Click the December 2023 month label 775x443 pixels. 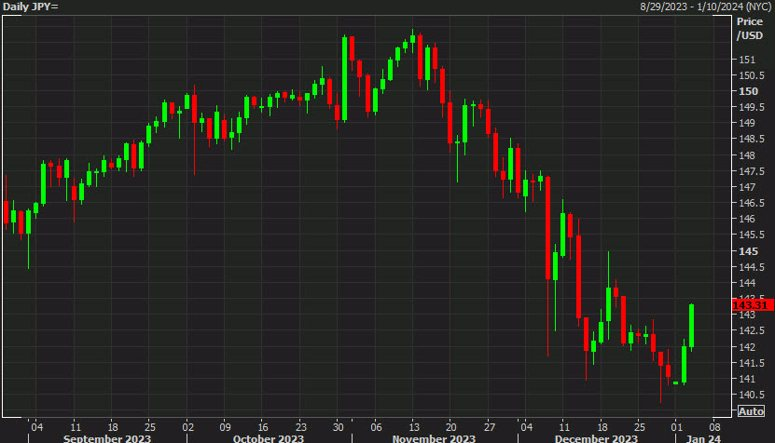pos(596,439)
